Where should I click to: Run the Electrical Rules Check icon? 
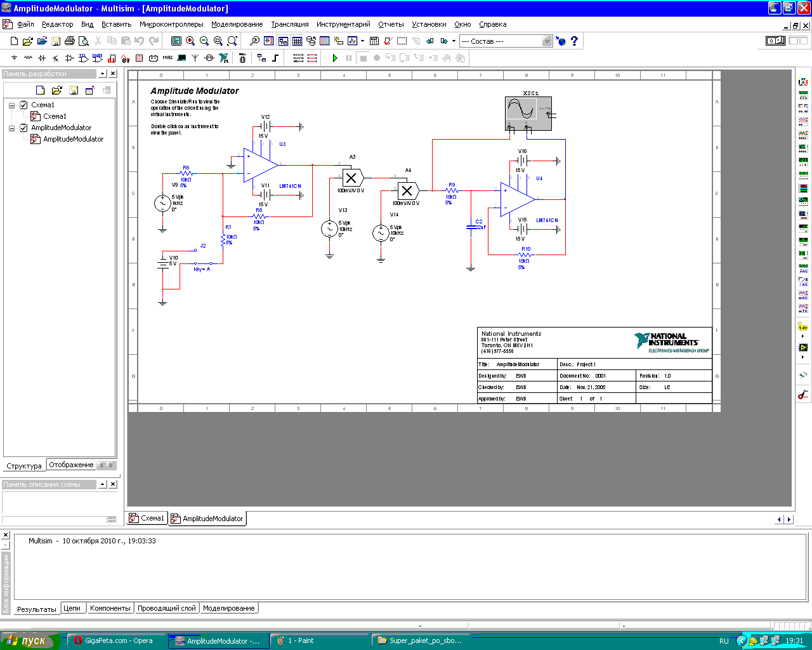[x=388, y=41]
